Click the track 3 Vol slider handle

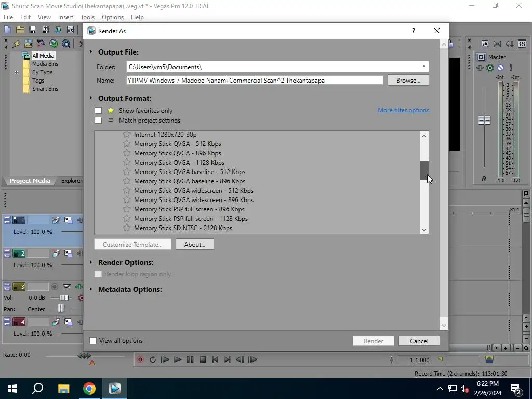64,298
